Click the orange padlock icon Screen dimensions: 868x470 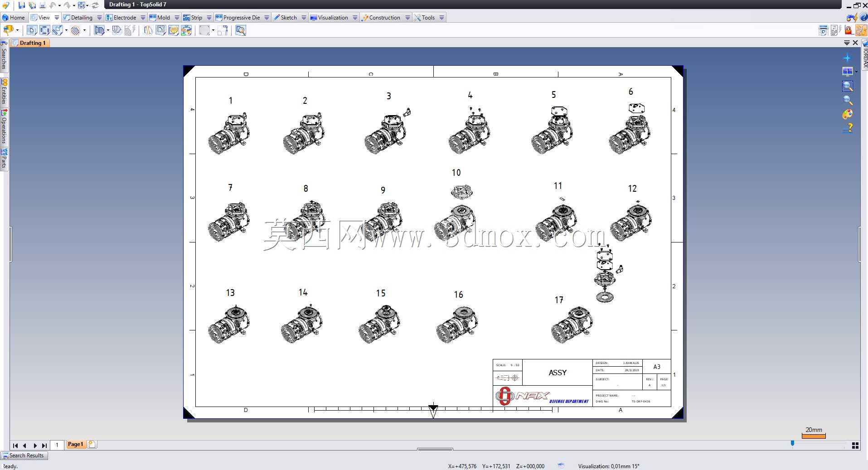click(x=848, y=30)
